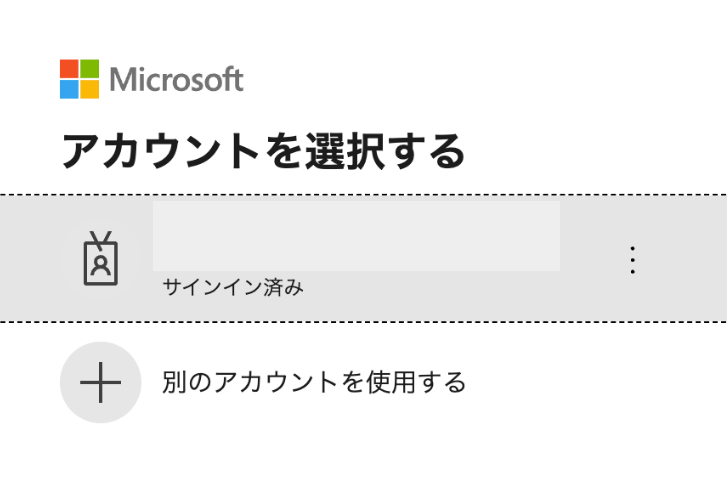Click the letter "M" in Microsoft wordmark
Screen dimensions: 727x500
[122, 79]
